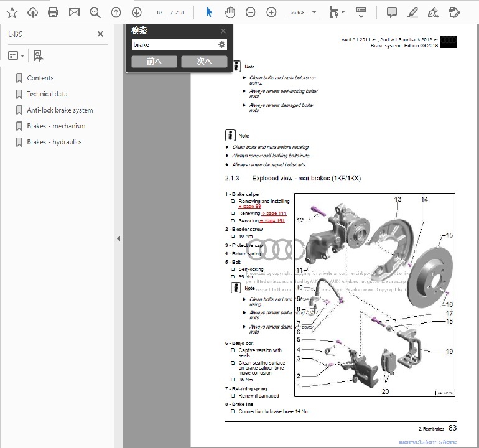Open the Brakes - hydraulics bookmark

tap(54, 142)
